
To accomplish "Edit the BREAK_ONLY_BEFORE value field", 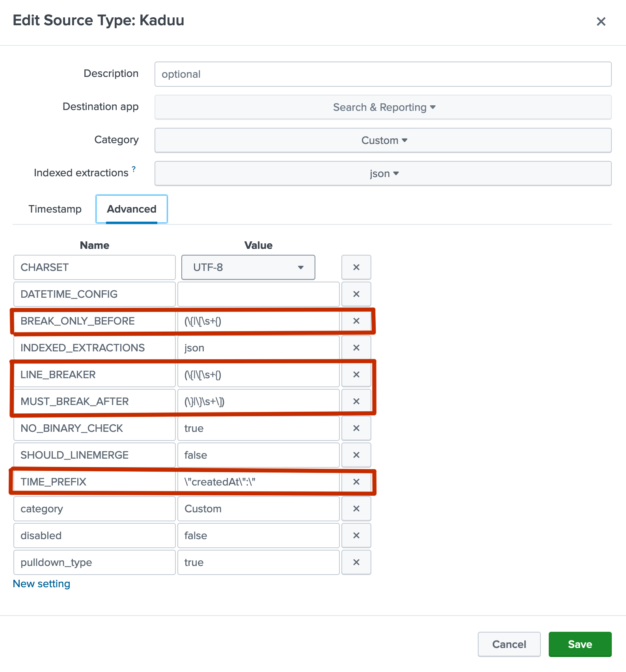I will point(259,321).
